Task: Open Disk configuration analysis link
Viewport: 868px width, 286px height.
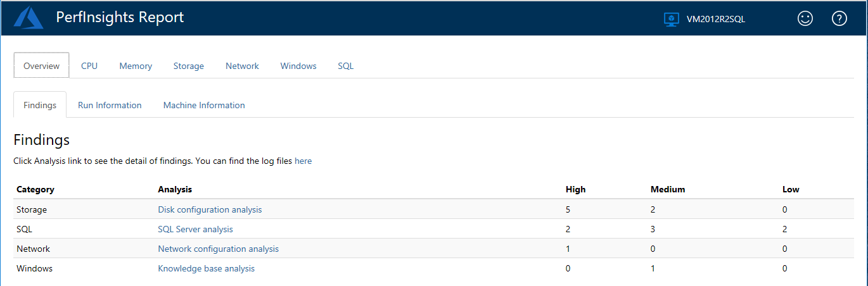Action: click(210, 209)
